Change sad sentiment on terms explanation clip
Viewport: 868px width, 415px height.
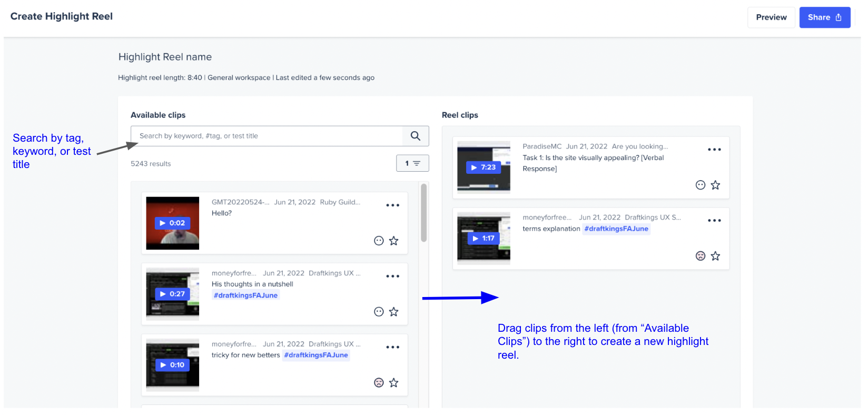701,256
